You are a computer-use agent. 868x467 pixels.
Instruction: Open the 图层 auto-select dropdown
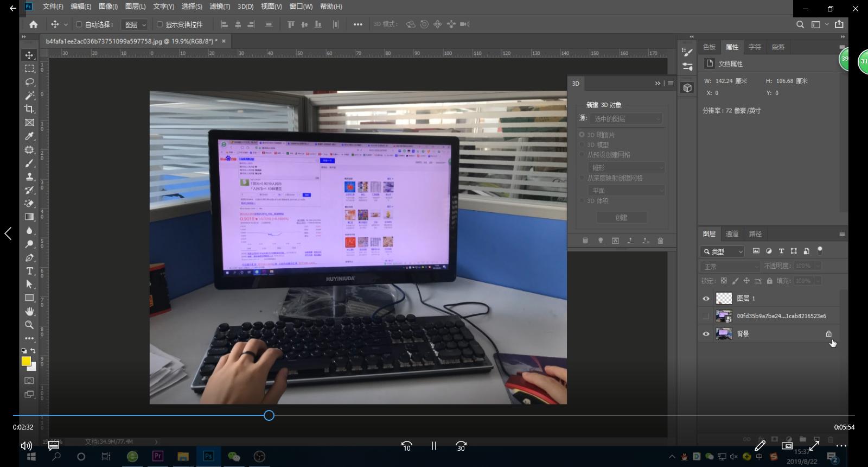click(135, 24)
